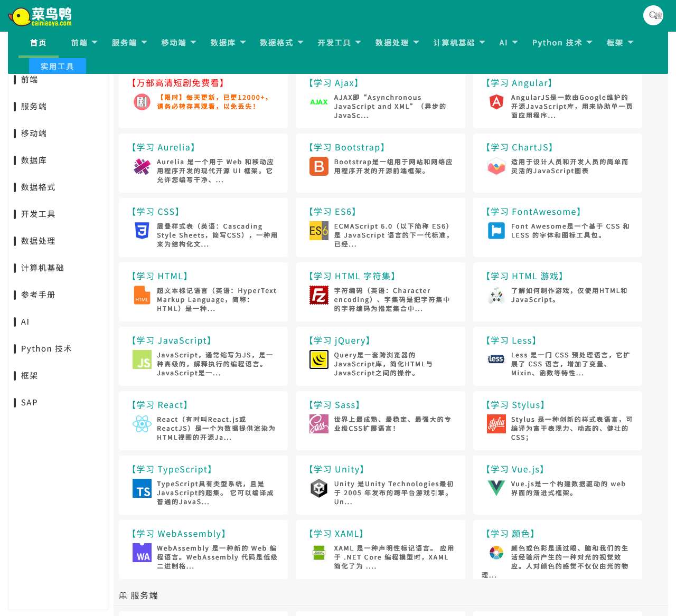Image resolution: width=676 pixels, height=616 pixels.
Task: Click the CSS3 blue shield icon
Action: point(142,231)
